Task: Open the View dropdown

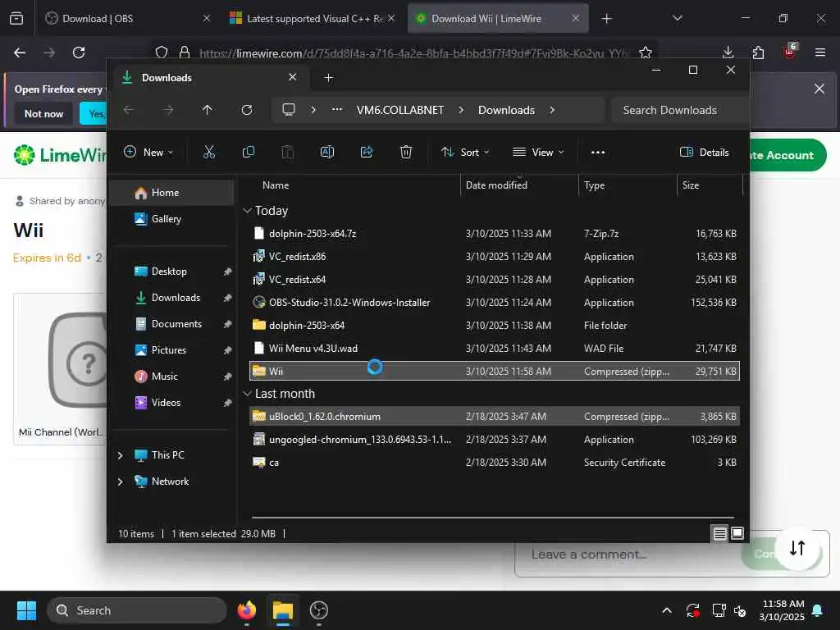Action: click(x=538, y=152)
